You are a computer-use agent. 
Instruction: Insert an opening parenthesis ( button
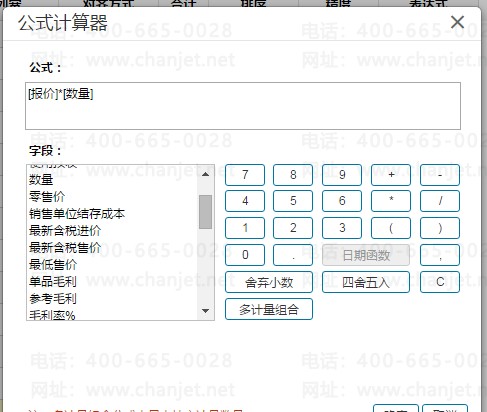(x=391, y=228)
